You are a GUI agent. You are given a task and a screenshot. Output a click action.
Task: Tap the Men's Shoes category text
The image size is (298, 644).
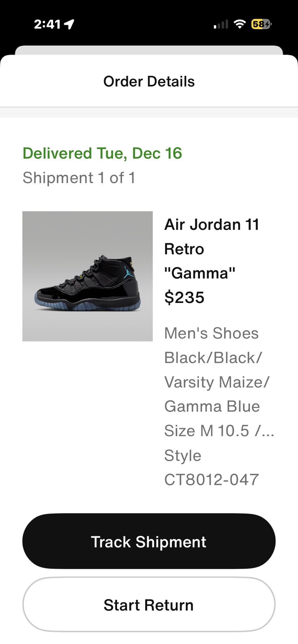click(211, 333)
